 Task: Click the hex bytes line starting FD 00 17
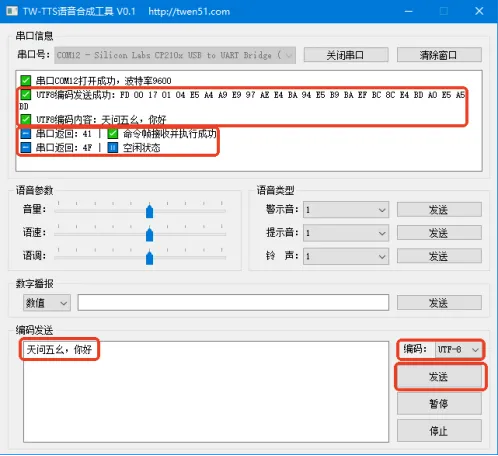point(293,95)
